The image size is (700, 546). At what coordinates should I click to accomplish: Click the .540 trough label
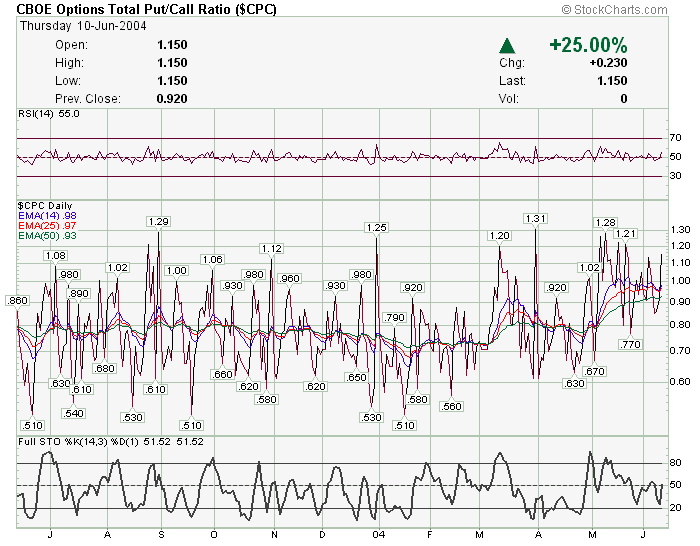[x=73, y=413]
